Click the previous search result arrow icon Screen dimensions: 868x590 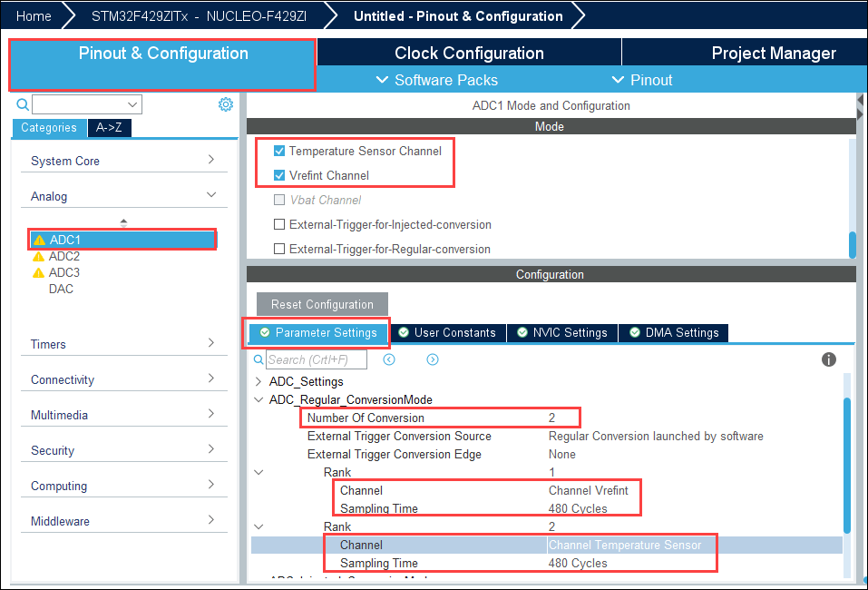(x=389, y=359)
